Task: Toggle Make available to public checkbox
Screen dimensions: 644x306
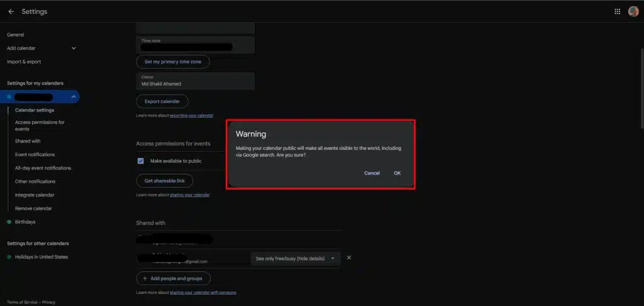Action: 141,161
